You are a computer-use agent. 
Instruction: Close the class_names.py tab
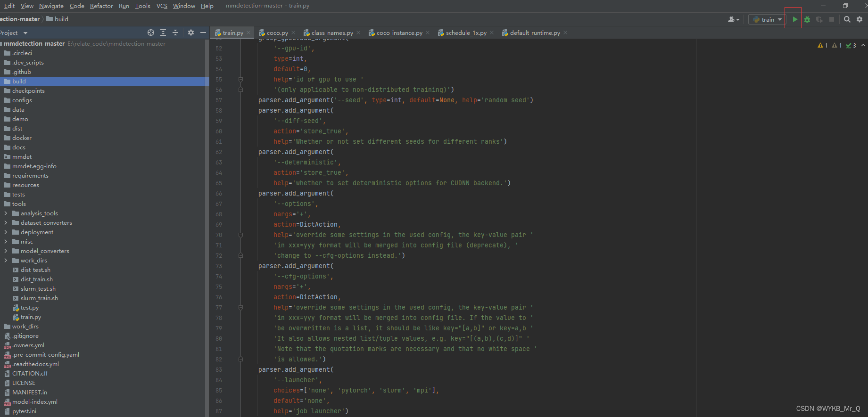point(358,33)
